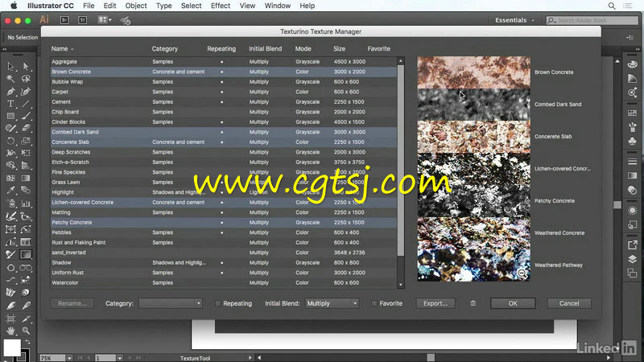Select the Watercolor texture row
Image resolution: width=644 pixels, height=362 pixels.
coord(224,283)
